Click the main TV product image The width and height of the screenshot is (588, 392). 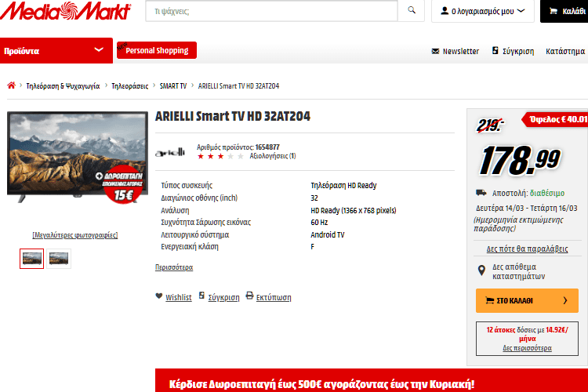(78, 157)
